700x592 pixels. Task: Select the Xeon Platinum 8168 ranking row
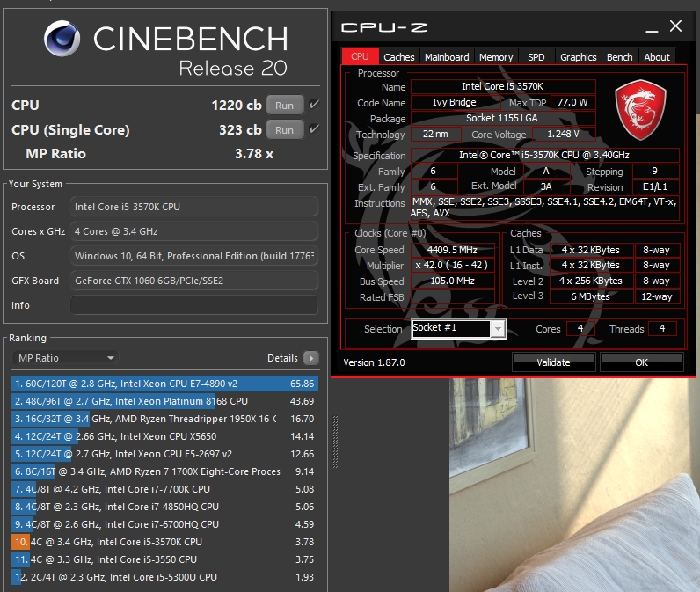click(x=164, y=401)
